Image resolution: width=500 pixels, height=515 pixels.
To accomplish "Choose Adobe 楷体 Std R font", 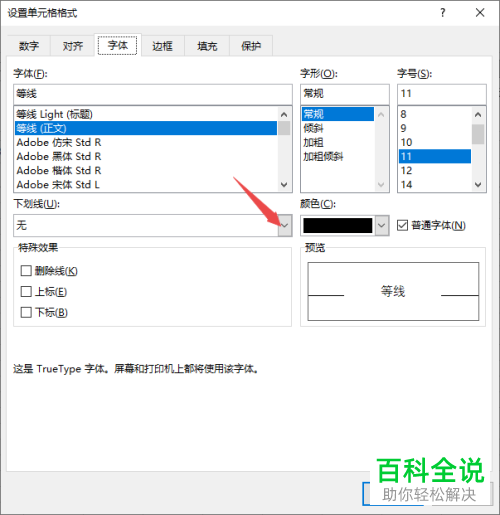I will 146,170.
